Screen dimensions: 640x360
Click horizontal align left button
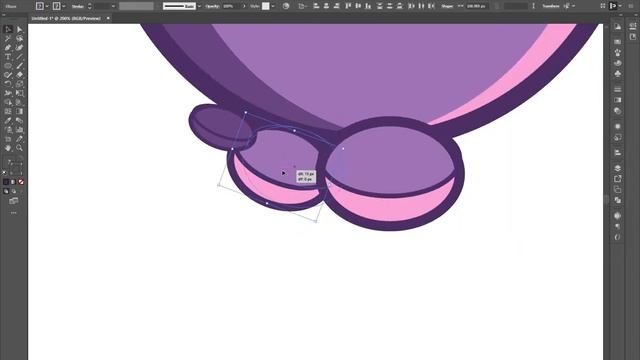(316, 6)
